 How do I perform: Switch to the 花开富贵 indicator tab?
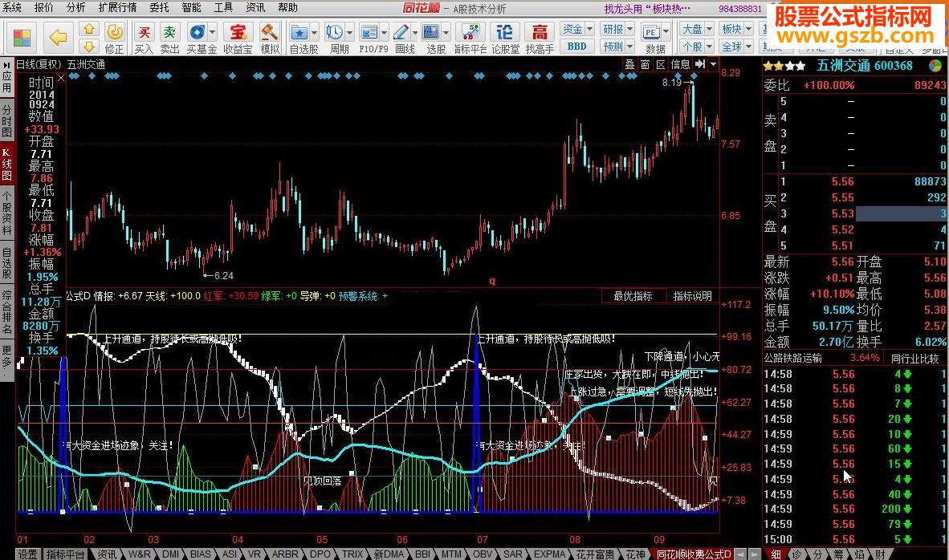pos(595,554)
